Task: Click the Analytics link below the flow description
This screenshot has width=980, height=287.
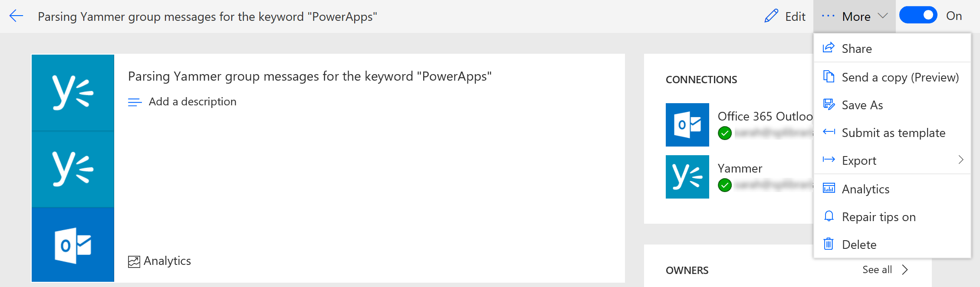Action: coord(159,261)
